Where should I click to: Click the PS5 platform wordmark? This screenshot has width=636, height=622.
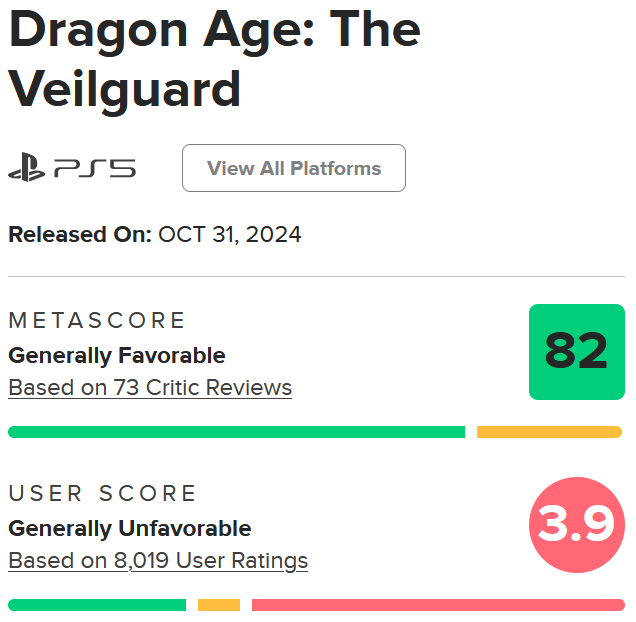click(x=94, y=168)
